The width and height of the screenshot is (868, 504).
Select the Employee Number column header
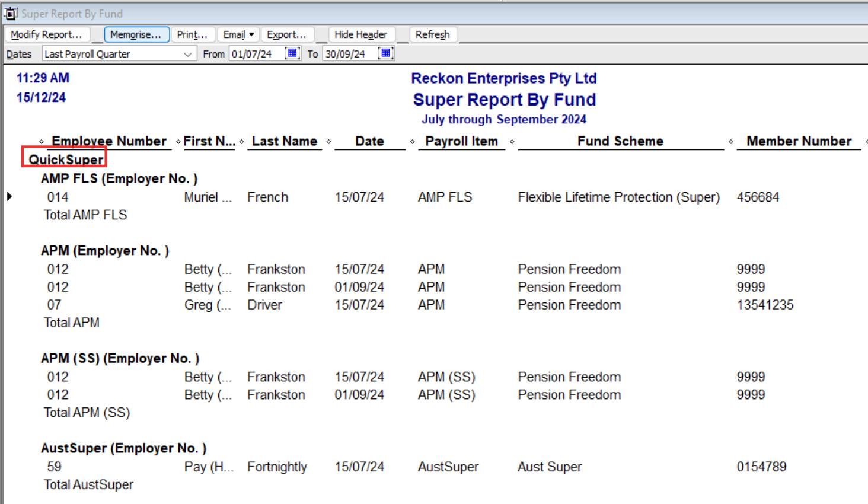109,141
